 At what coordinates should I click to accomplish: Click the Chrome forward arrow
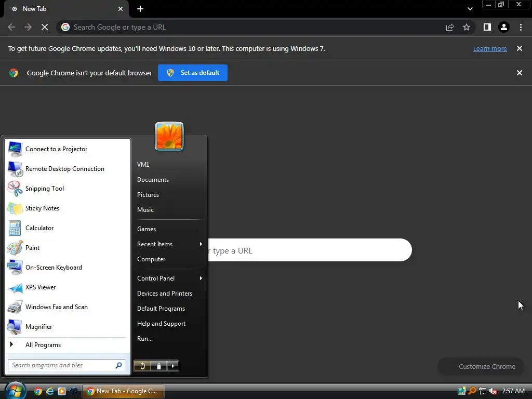click(x=28, y=27)
